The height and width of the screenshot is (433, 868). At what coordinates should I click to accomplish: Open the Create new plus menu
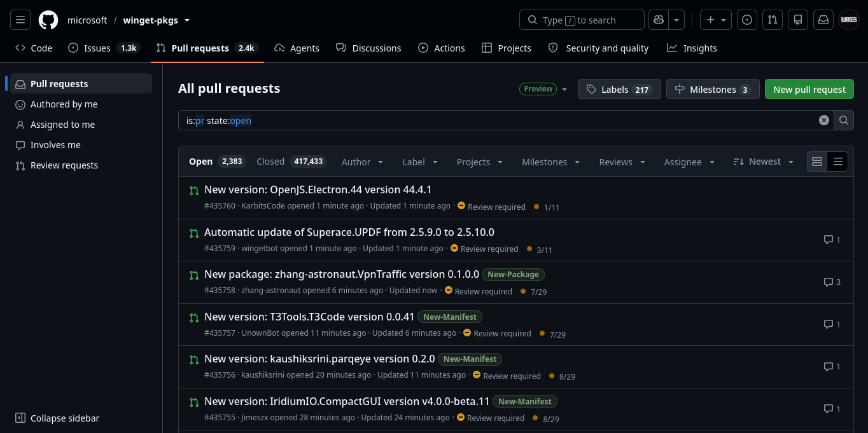[x=716, y=20]
